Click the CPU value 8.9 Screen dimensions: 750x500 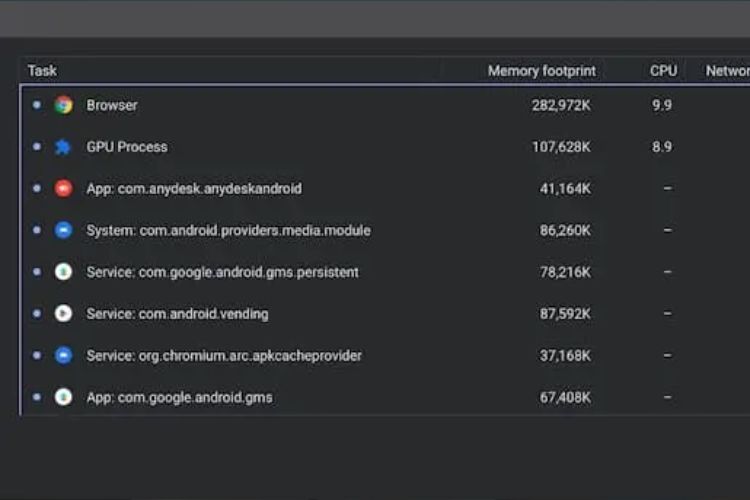tap(662, 147)
